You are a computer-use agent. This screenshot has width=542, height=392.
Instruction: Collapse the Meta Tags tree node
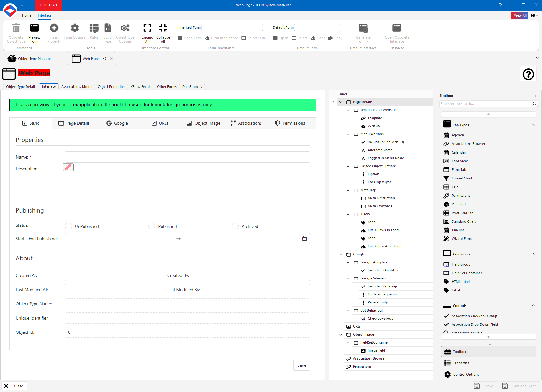pos(348,190)
